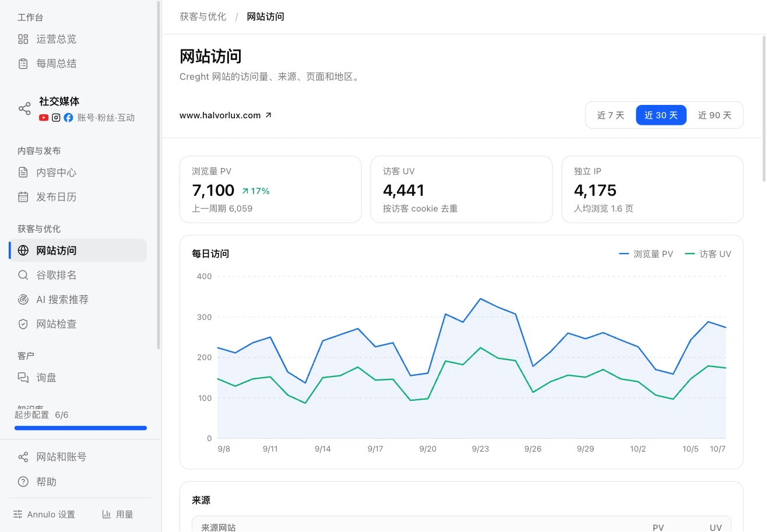The height and width of the screenshot is (532, 767).
Task: Click the 帮助 question mark icon
Action: (23, 482)
